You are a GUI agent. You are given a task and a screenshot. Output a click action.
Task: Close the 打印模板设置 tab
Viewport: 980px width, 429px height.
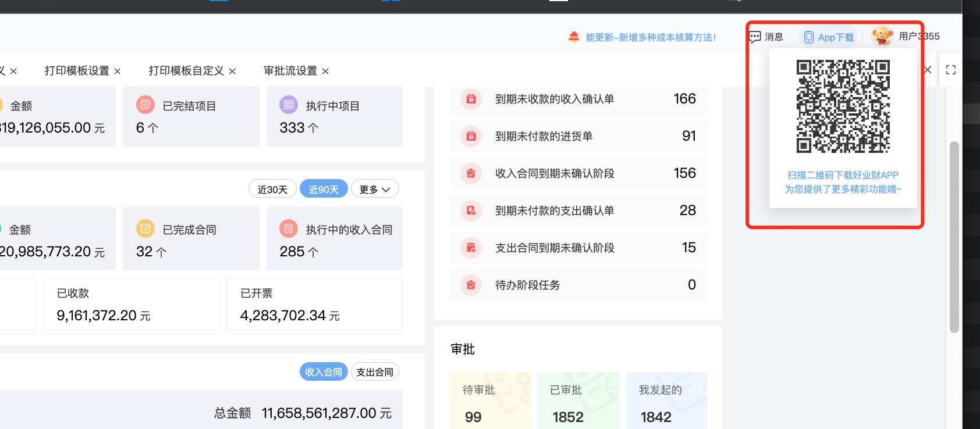(x=118, y=71)
